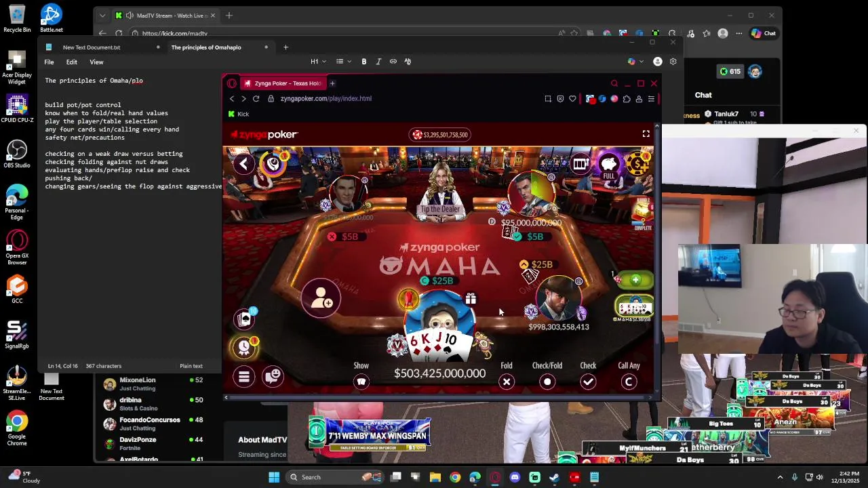Open the FULL piggy bank
This screenshot has width=868, height=488.
coord(609,165)
